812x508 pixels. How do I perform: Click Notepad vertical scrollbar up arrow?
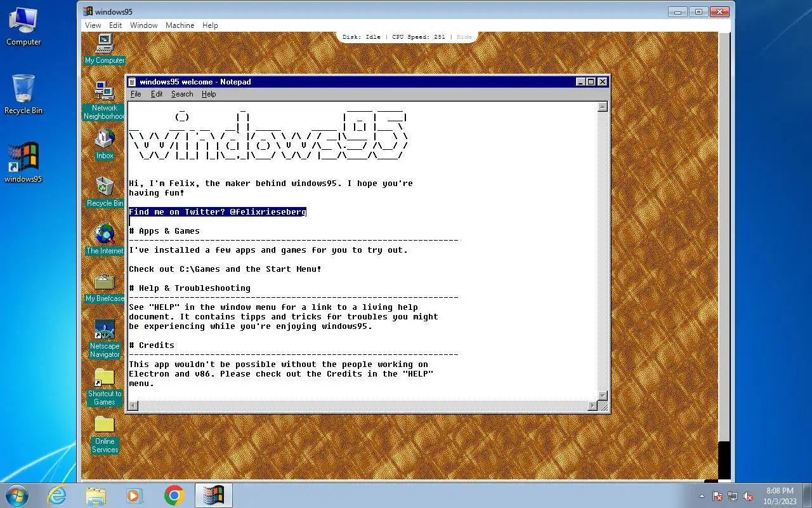[603, 107]
